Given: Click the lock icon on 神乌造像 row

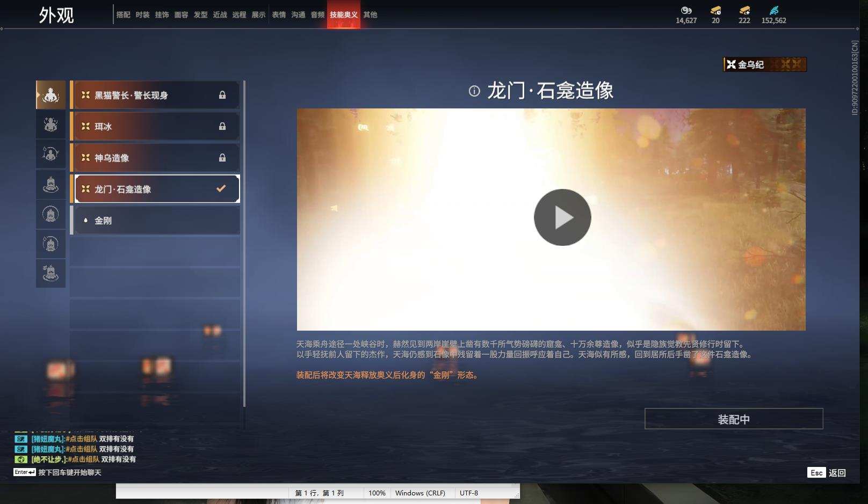Looking at the screenshot, I should coord(222,158).
